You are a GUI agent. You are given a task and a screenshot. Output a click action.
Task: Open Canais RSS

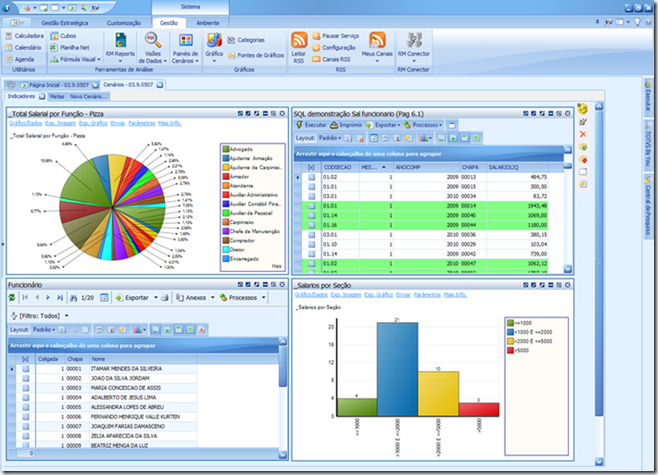[x=332, y=59]
